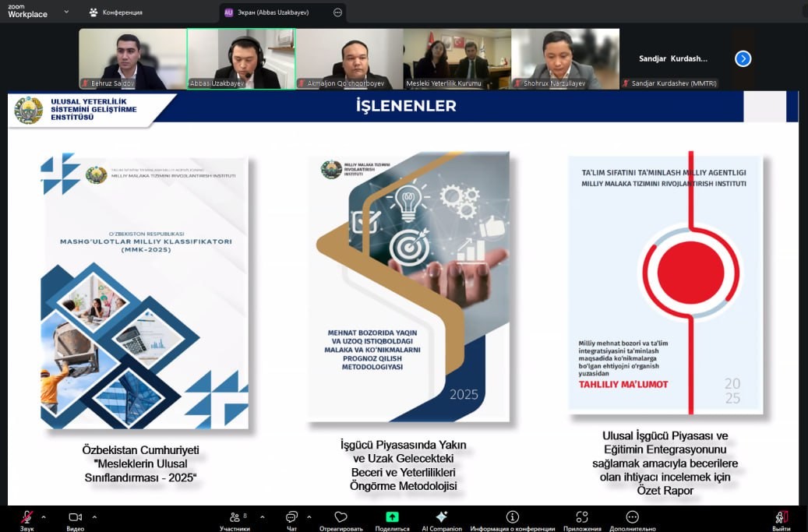This screenshot has height=532, width=808.
Task: Launch AI Companion from the toolbar
Action: 442,518
